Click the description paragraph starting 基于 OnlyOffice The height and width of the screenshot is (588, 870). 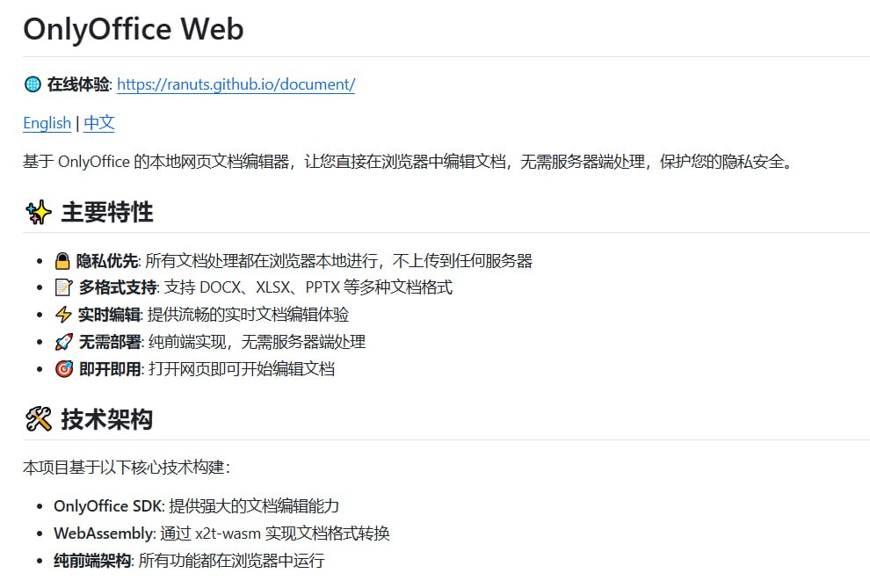[x=409, y=162]
